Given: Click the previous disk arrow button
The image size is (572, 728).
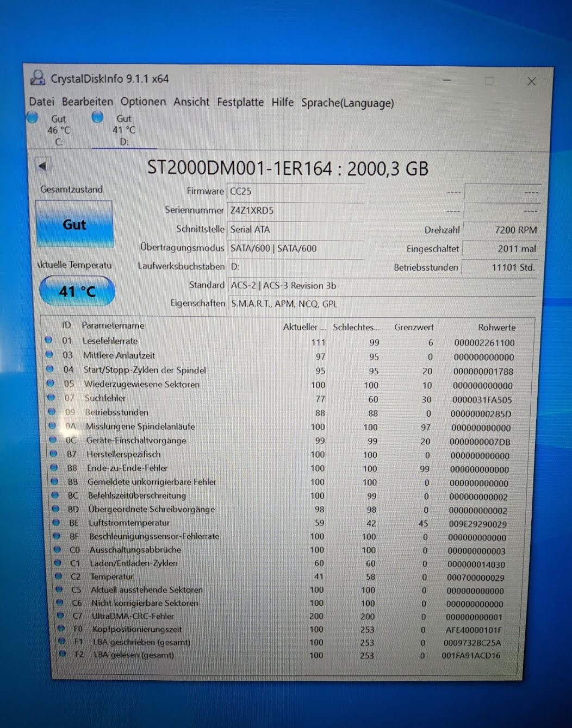Looking at the screenshot, I should coord(42,166).
